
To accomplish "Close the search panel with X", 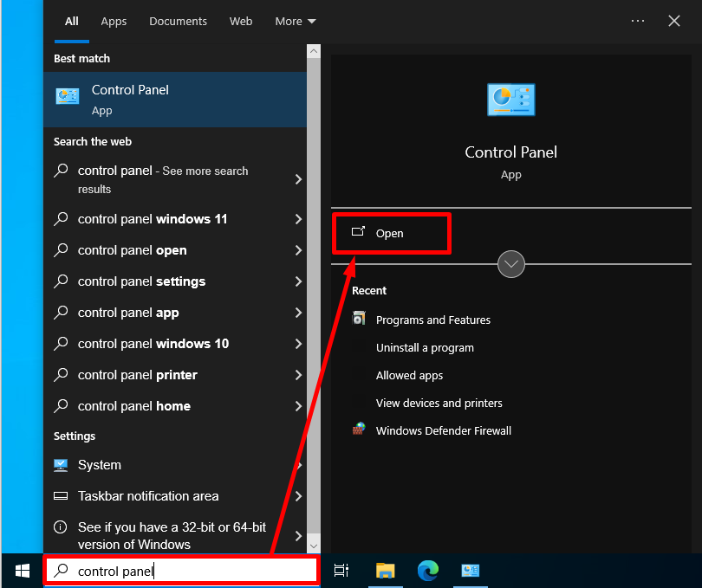I will point(673,21).
